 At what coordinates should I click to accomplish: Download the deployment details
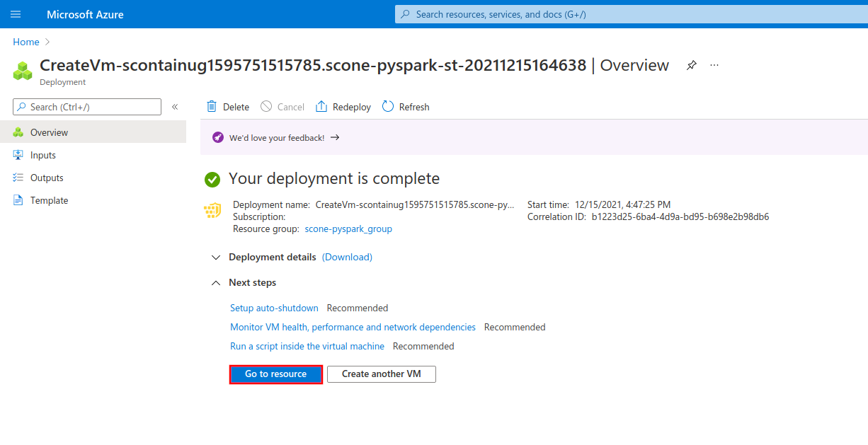[x=346, y=257]
